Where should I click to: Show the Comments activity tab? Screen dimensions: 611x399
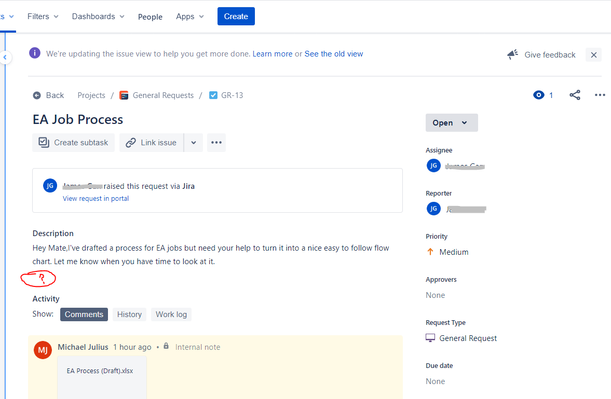pos(84,314)
